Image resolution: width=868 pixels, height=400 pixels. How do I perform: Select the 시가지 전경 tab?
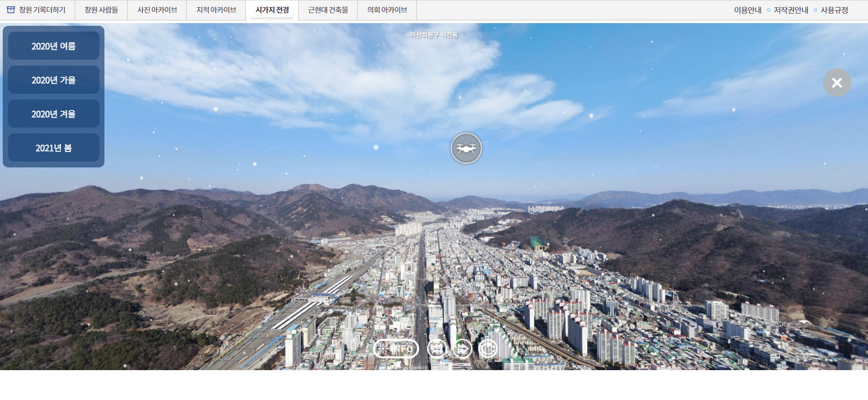pos(272,10)
